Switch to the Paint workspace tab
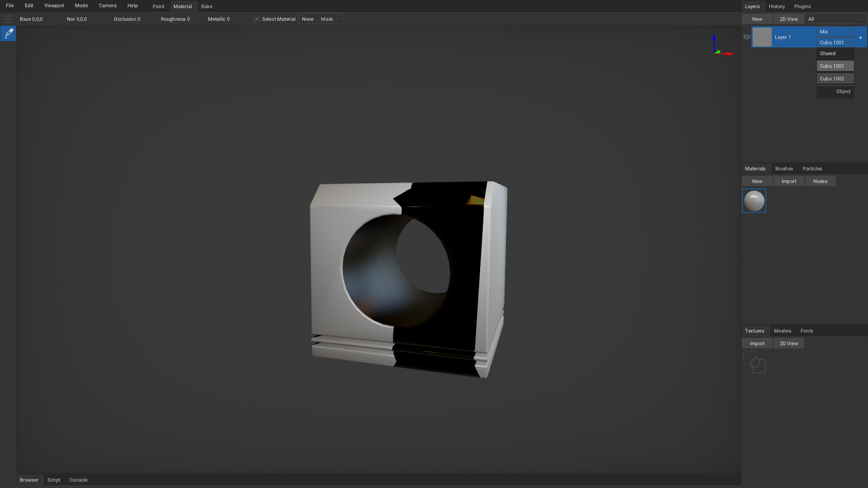Viewport: 868px width, 488px height. (159, 6)
